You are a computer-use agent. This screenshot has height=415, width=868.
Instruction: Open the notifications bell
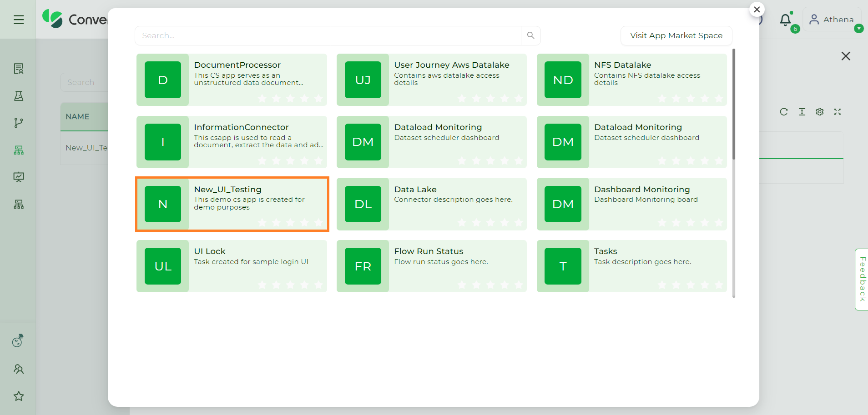point(785,20)
